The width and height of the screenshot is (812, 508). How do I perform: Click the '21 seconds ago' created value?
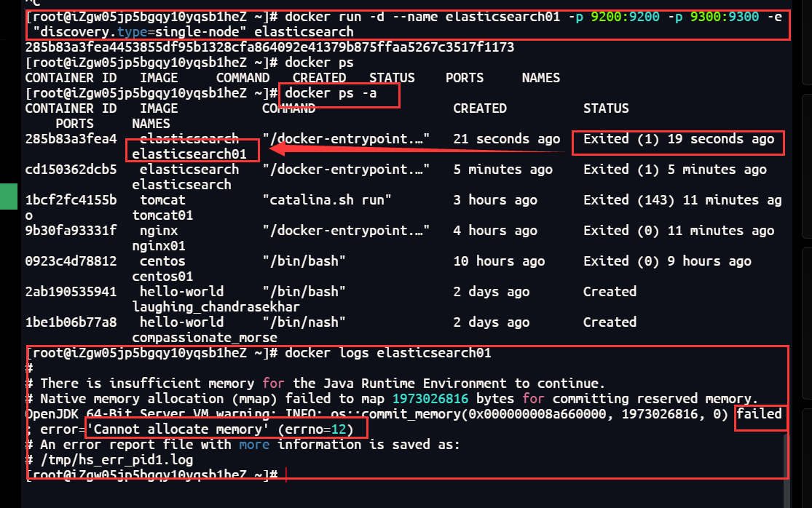point(506,139)
